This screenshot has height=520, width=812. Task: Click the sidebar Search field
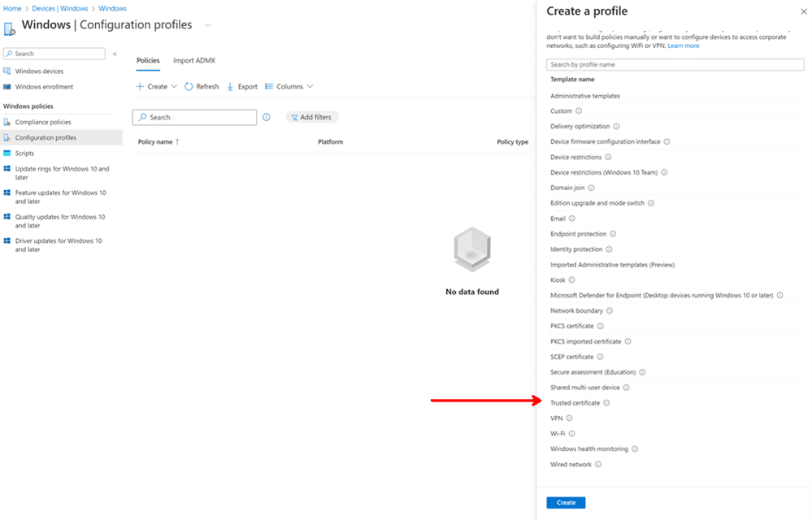[x=54, y=54]
